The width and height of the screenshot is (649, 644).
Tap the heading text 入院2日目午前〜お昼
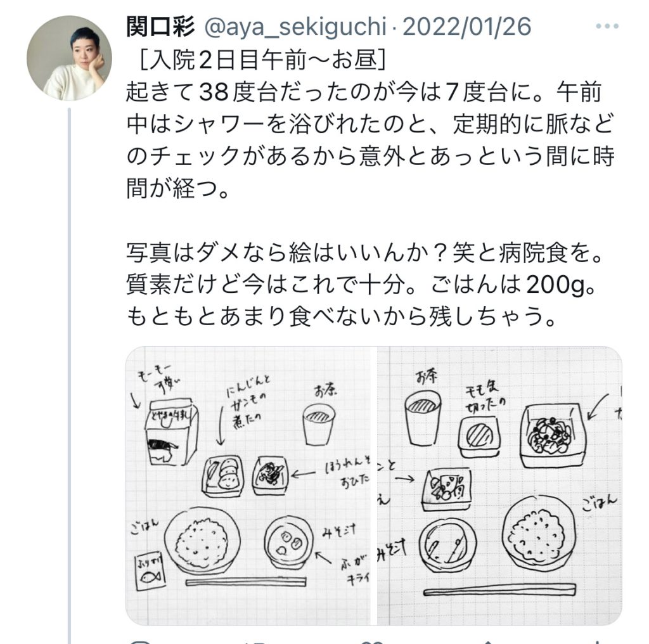(x=263, y=60)
